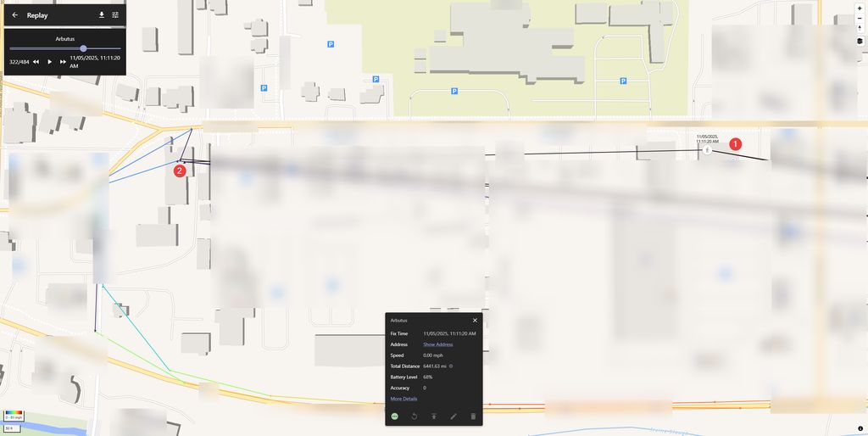Open green more-options button in popup
The width and height of the screenshot is (868, 436).
[395, 416]
